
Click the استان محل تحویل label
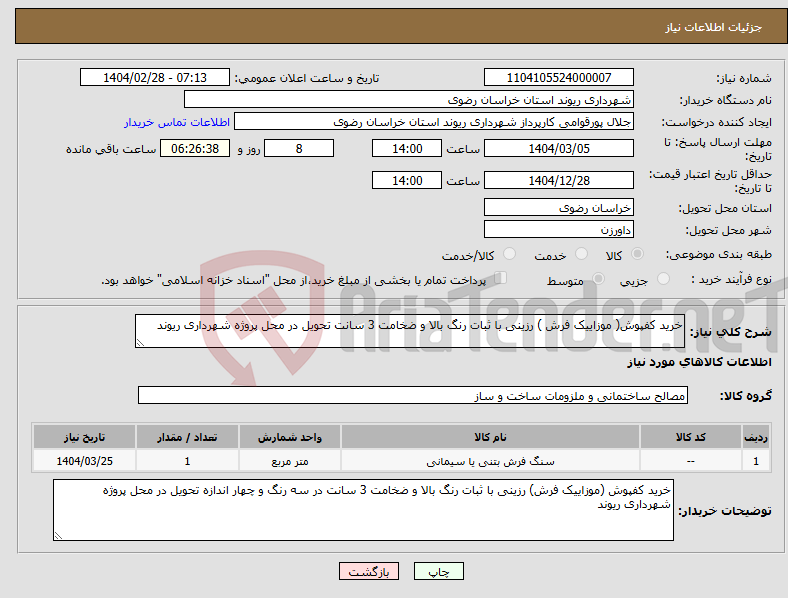pyautogui.click(x=725, y=208)
